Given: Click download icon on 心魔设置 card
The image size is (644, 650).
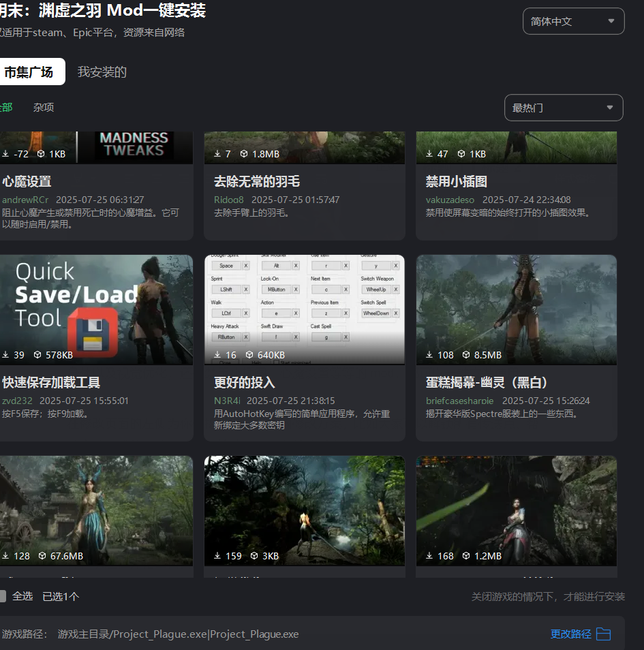Looking at the screenshot, I should (5, 154).
